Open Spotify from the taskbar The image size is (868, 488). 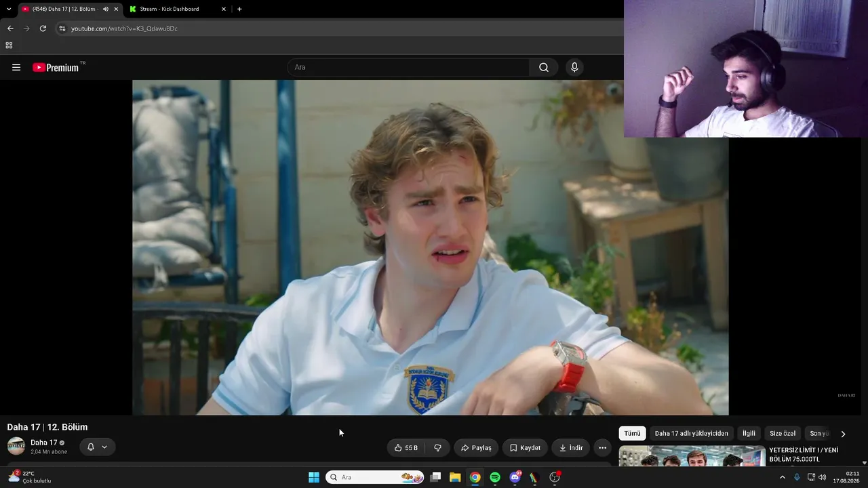(495, 477)
